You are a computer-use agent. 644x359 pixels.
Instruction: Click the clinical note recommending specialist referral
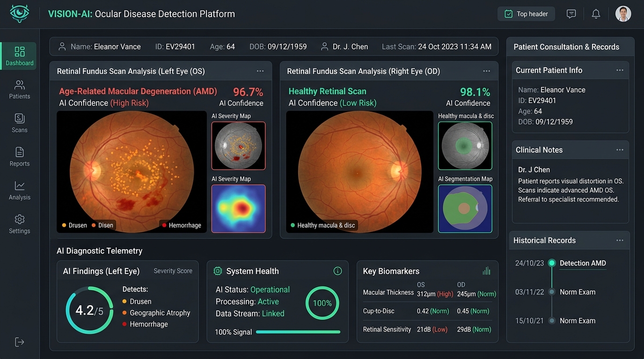pos(569,199)
